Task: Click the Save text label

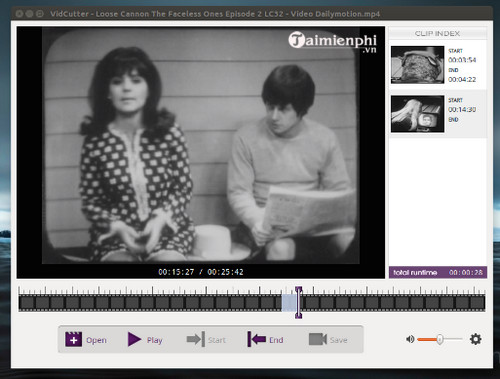Action: pyautogui.click(x=339, y=340)
